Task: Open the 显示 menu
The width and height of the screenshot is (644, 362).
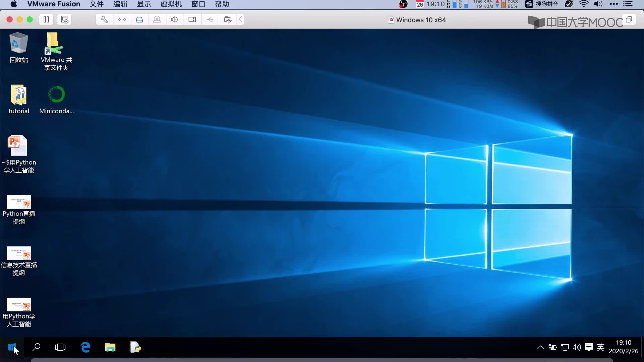Action: click(x=144, y=4)
